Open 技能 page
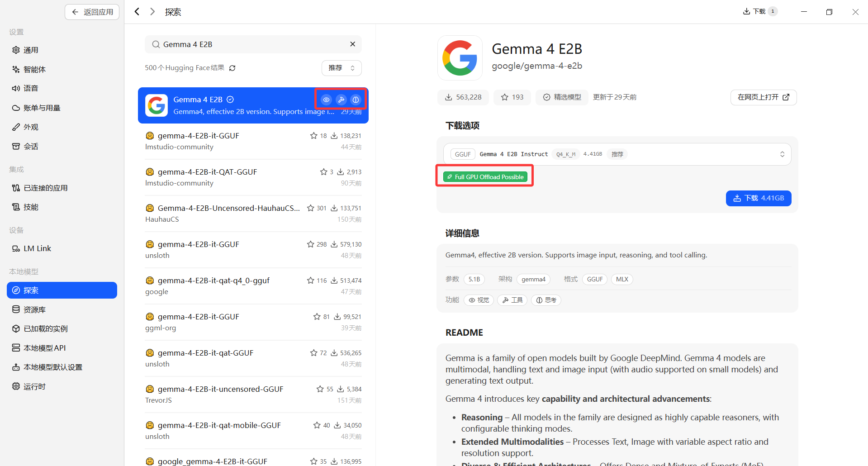The width and height of the screenshot is (868, 466). click(x=62, y=207)
